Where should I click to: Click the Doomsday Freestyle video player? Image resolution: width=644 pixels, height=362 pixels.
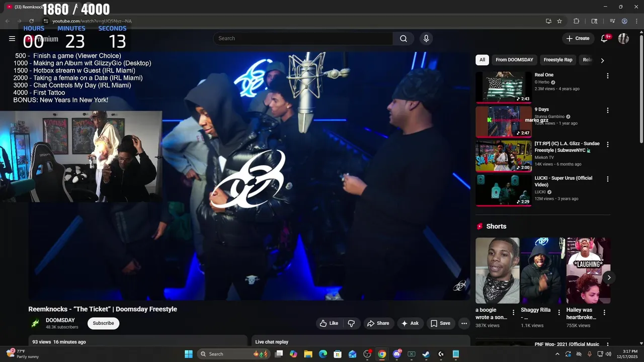[249, 176]
